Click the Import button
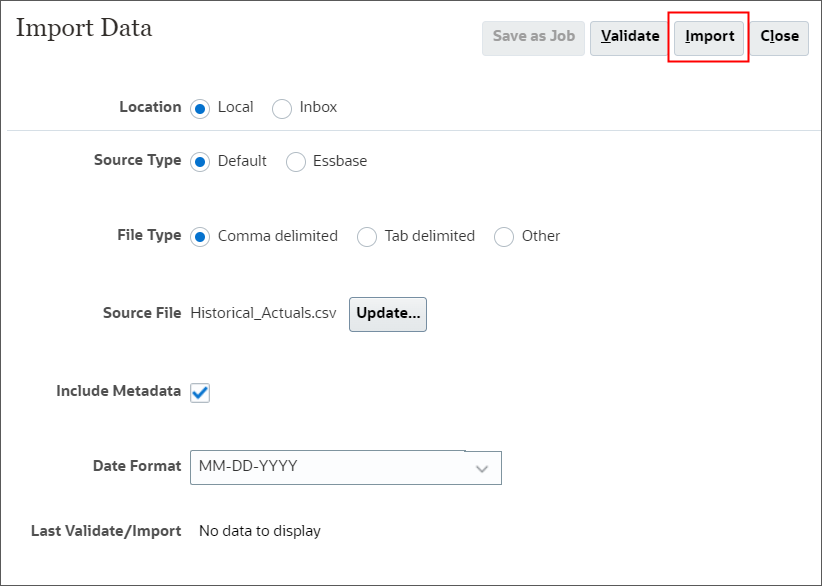Screen dimensions: 822x586 coord(708,37)
